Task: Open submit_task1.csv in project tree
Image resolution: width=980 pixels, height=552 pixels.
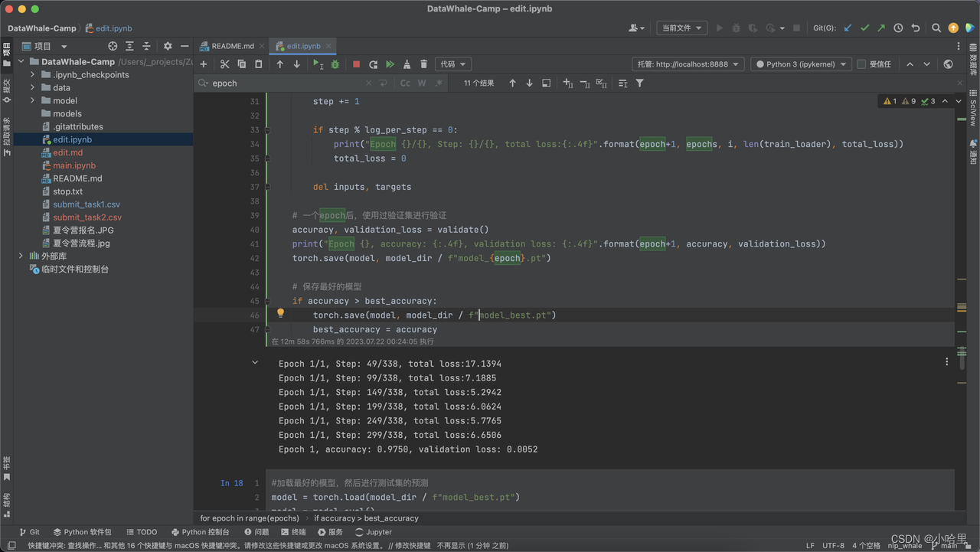Action: click(x=87, y=204)
